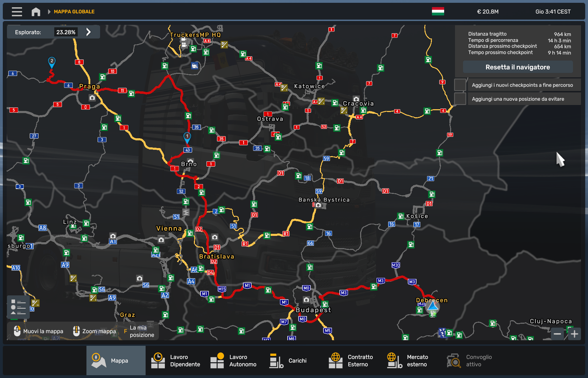
Task: Click the Hungarian flag icon
Action: pos(438,12)
